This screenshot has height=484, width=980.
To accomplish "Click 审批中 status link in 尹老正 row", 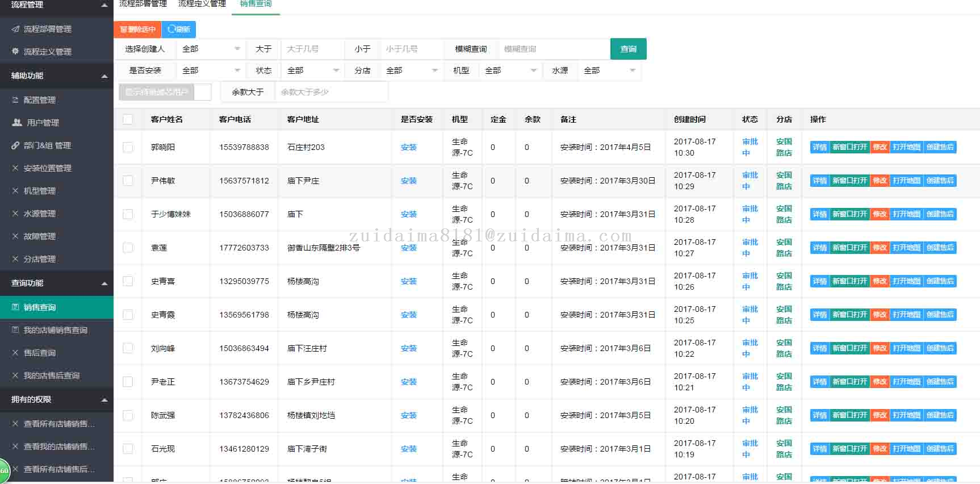I will (x=749, y=382).
